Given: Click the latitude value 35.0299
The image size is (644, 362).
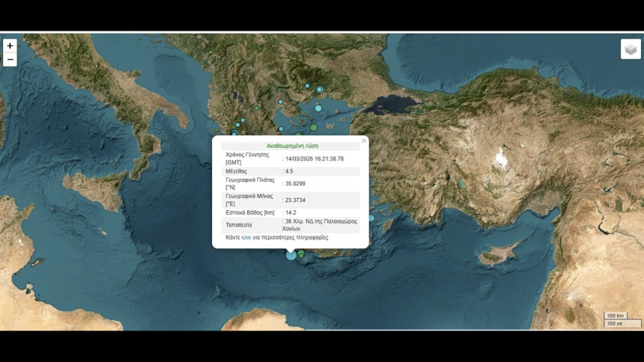Looking at the screenshot, I should [295, 183].
